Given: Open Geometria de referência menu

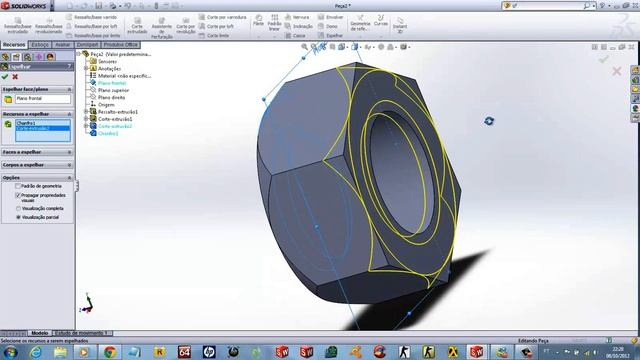Looking at the screenshot, I should [x=360, y=22].
